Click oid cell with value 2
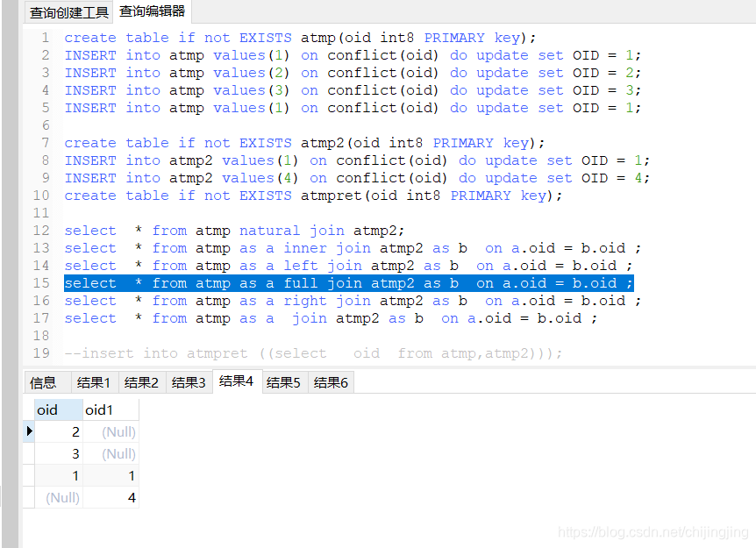 pos(59,432)
